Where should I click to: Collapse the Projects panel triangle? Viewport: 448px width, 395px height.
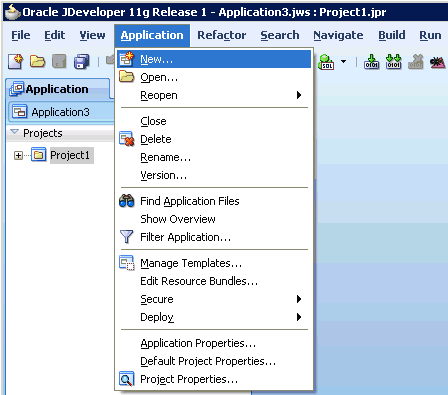(14, 132)
